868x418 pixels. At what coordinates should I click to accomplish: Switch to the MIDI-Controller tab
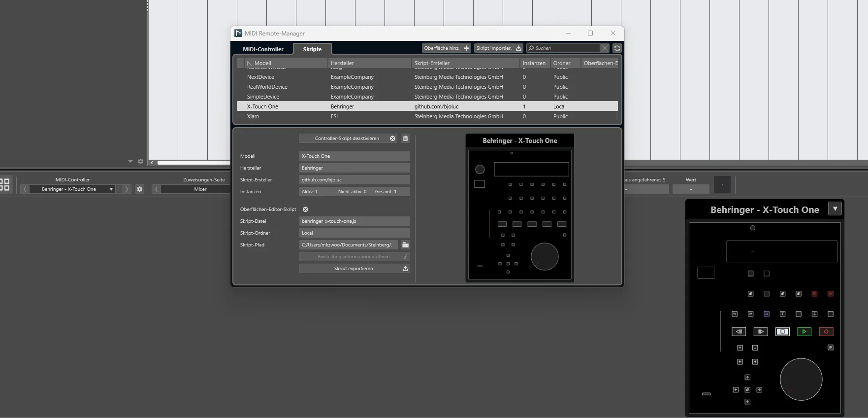263,49
